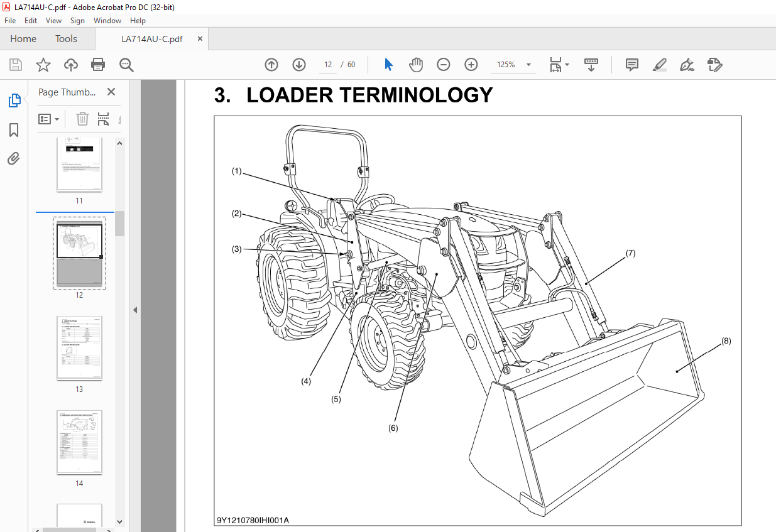
Task: Go to the previous page
Action: [271, 65]
